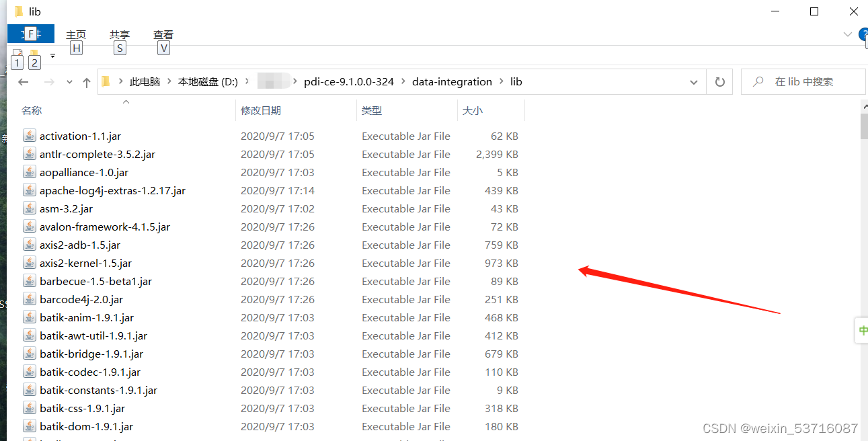Image resolution: width=868 pixels, height=441 pixels.
Task: Navigate to data-integration via the breadcrumb
Action: point(452,81)
